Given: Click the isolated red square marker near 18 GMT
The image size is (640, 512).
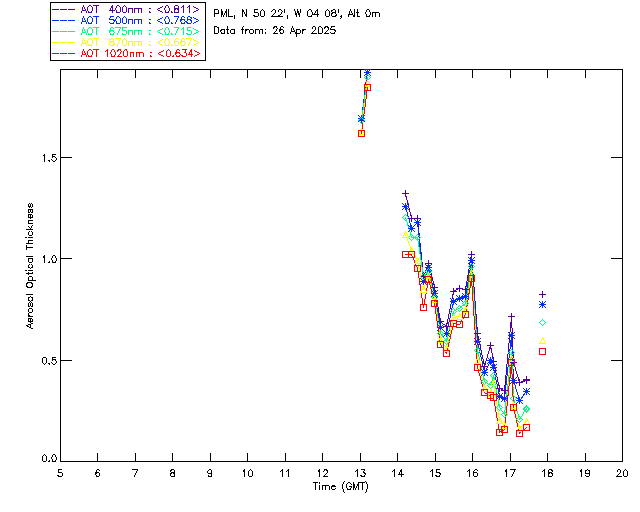Looking at the screenshot, I should pyautogui.click(x=542, y=351).
